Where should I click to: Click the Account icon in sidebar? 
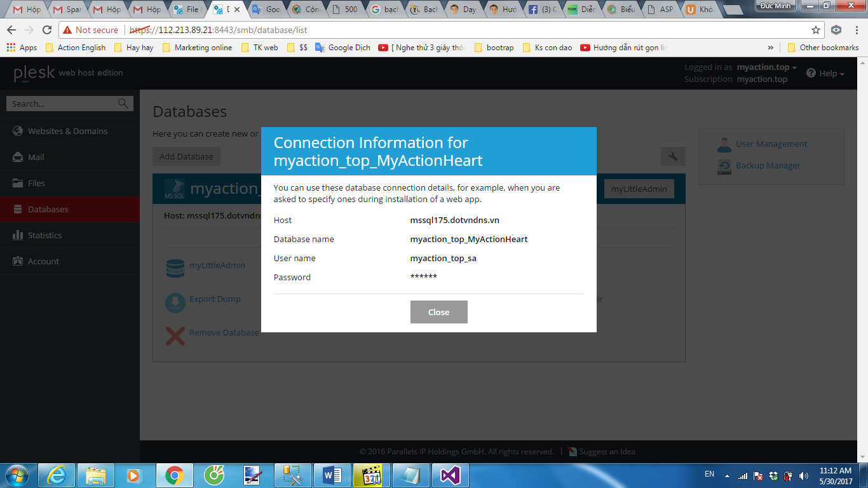click(x=17, y=261)
